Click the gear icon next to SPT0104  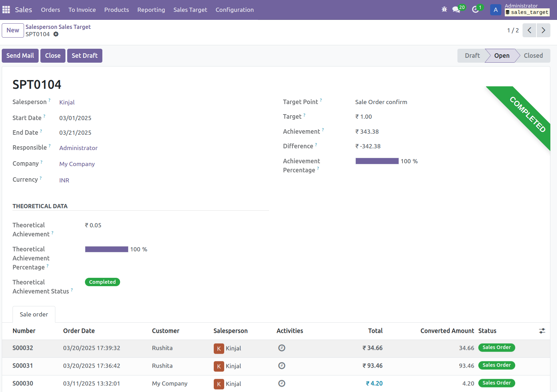tap(56, 34)
